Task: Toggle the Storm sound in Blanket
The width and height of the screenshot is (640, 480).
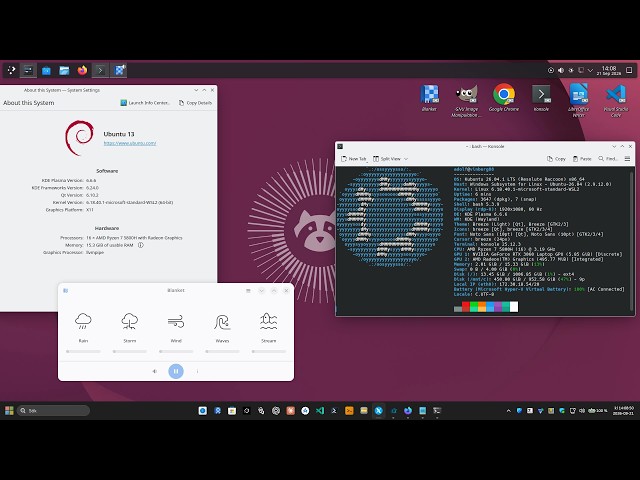Action: (x=130, y=327)
